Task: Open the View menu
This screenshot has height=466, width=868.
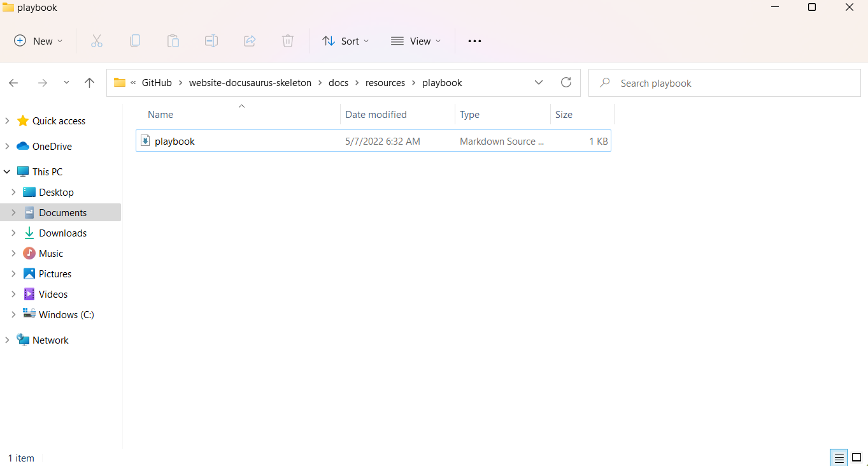Action: [x=415, y=41]
